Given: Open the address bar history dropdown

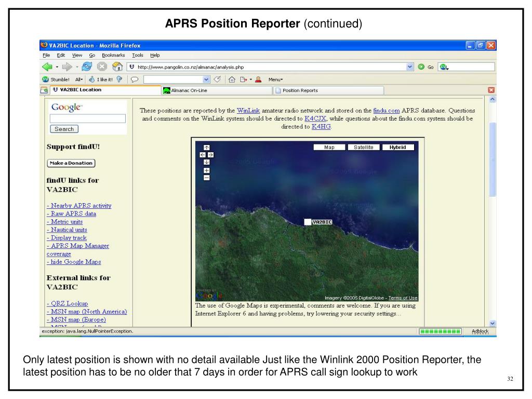Looking at the screenshot, I should [410, 67].
